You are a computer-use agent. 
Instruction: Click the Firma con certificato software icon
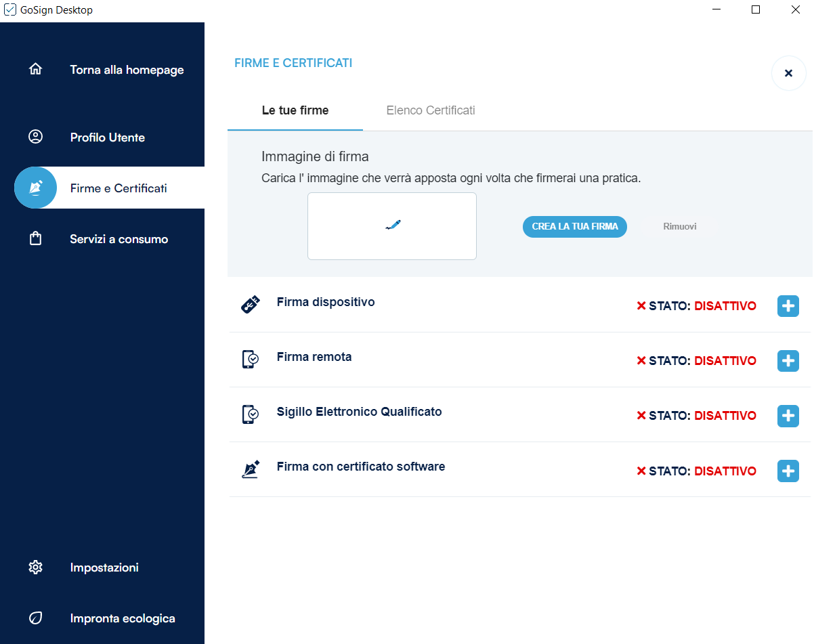pos(250,469)
